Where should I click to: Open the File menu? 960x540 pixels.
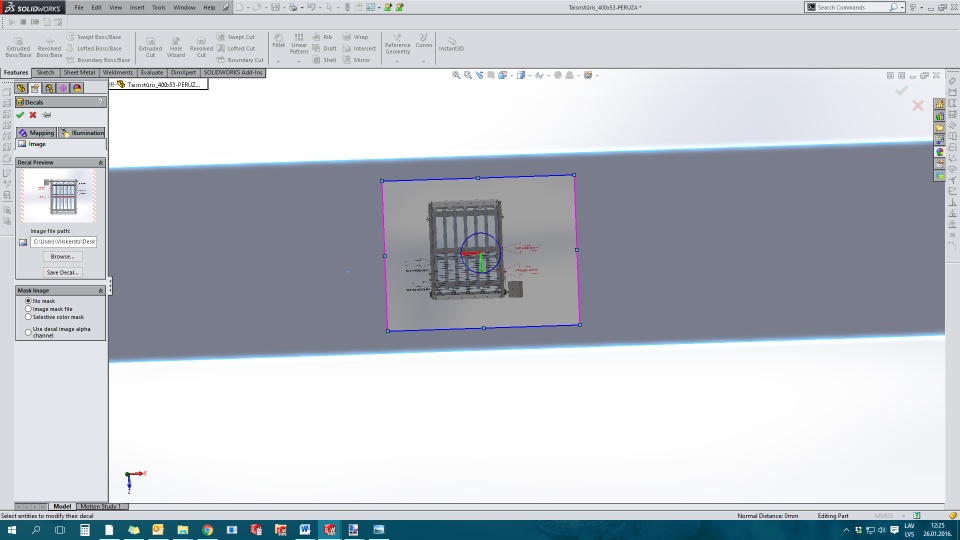[79, 7]
